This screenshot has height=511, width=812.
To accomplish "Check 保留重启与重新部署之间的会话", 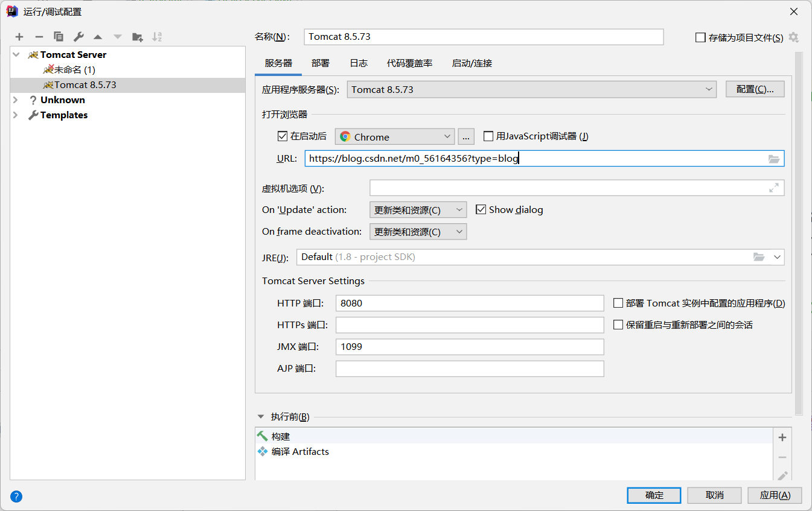I will [x=618, y=325].
